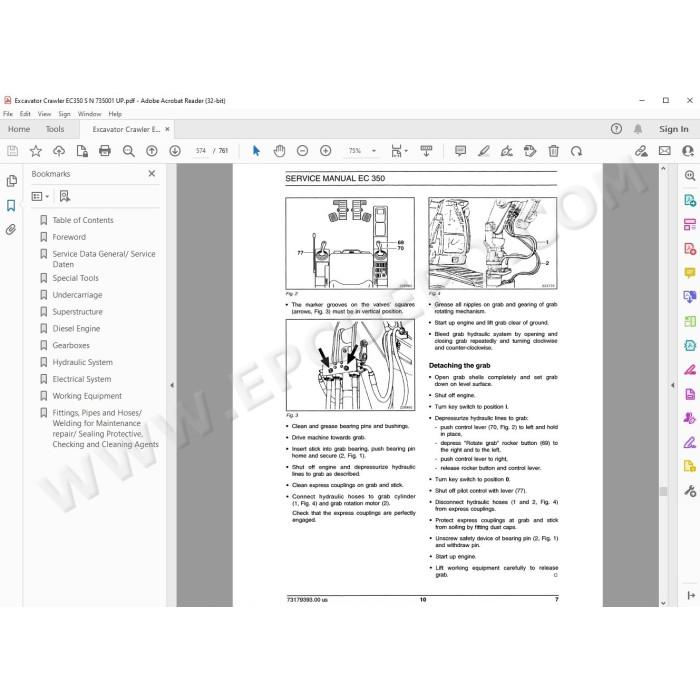Select the arrow Selection tool
The image size is (700, 700).
(256, 151)
